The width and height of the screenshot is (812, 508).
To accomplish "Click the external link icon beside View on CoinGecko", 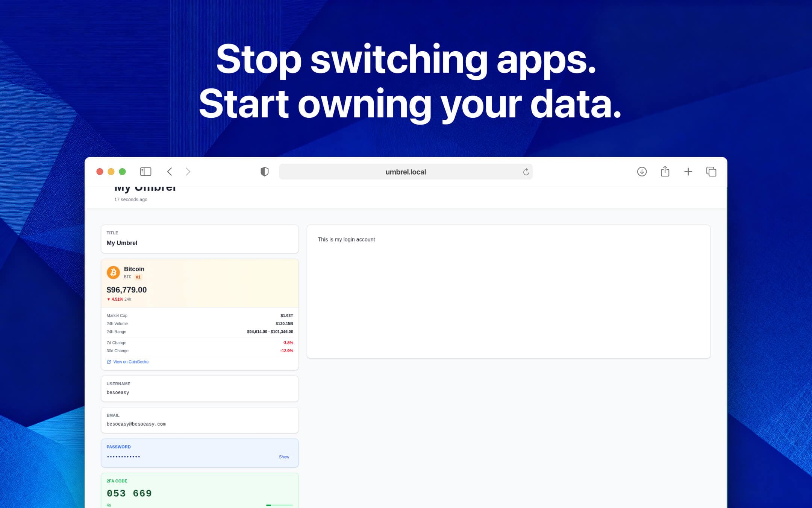I will tap(108, 362).
